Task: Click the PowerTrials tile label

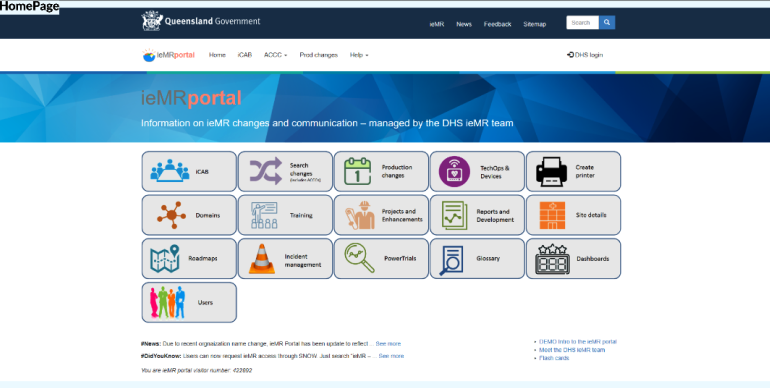Action: (400, 258)
